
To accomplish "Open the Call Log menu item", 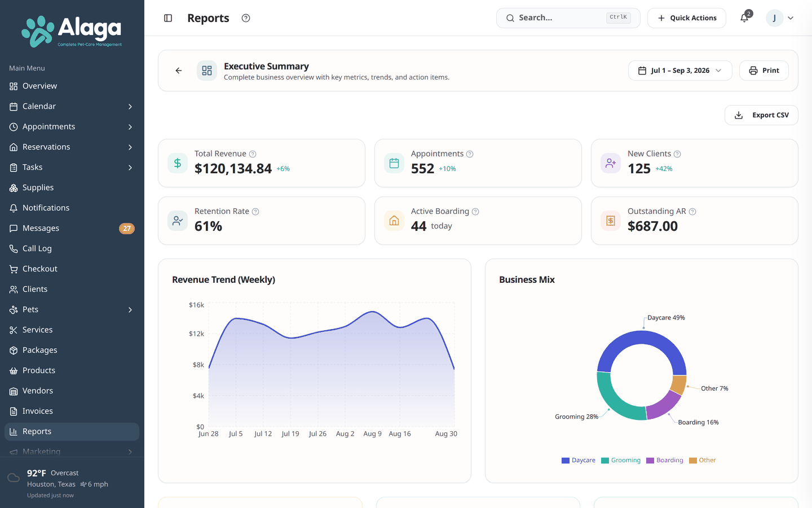I will [x=72, y=248].
